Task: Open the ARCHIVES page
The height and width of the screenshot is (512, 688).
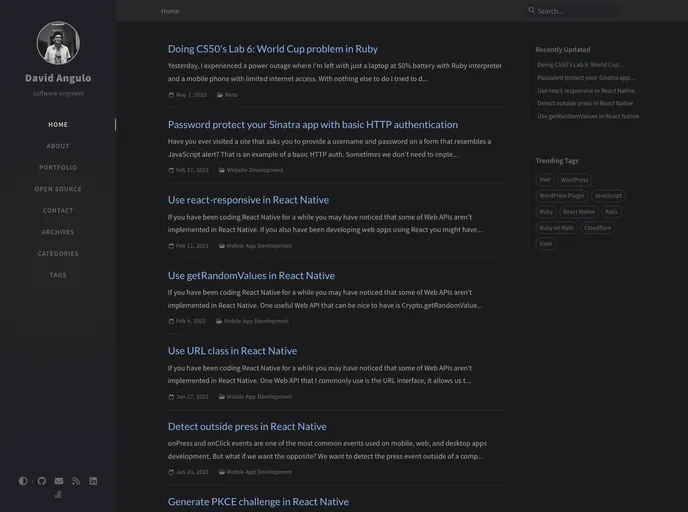Action: [58, 232]
